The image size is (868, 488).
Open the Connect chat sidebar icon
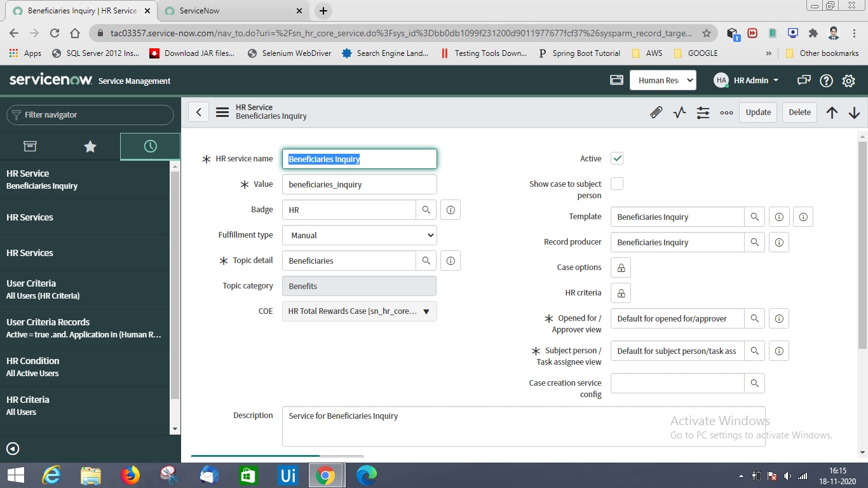804,81
